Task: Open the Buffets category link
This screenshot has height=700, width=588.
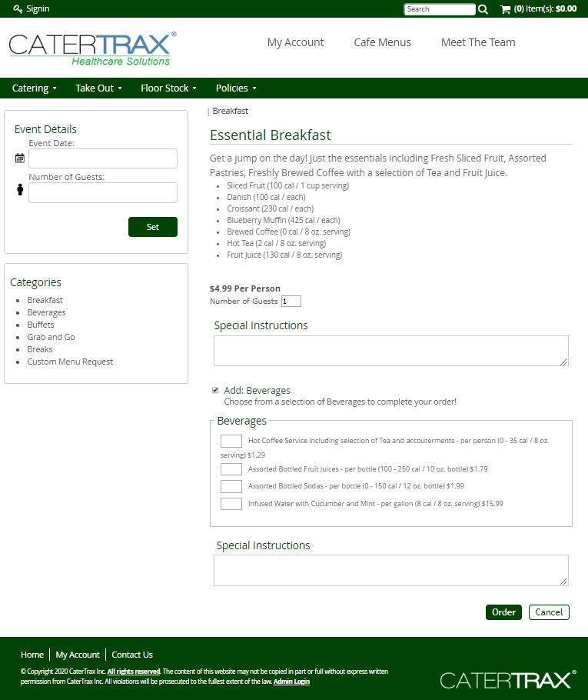Action: click(x=41, y=325)
